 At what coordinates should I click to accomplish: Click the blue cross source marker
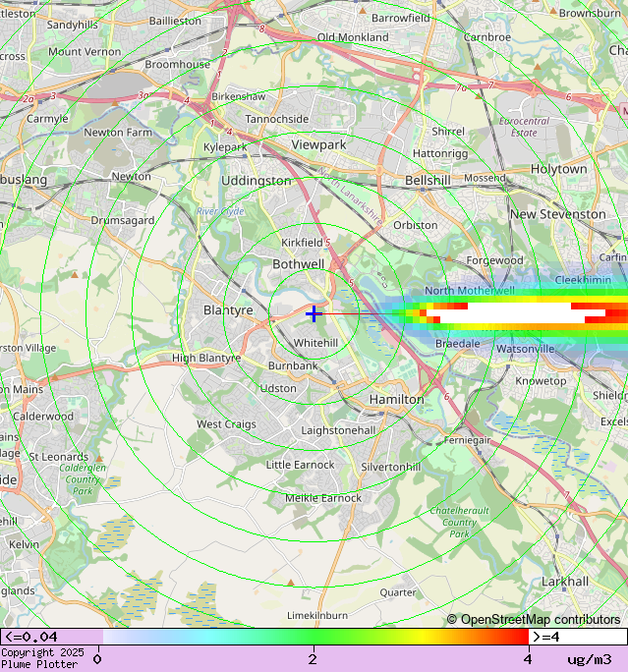click(x=314, y=313)
